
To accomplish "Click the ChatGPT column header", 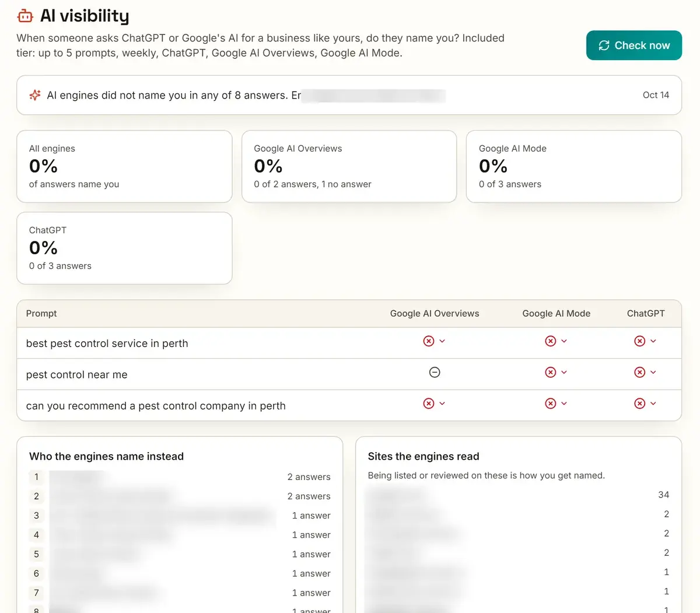I will click(x=646, y=313).
